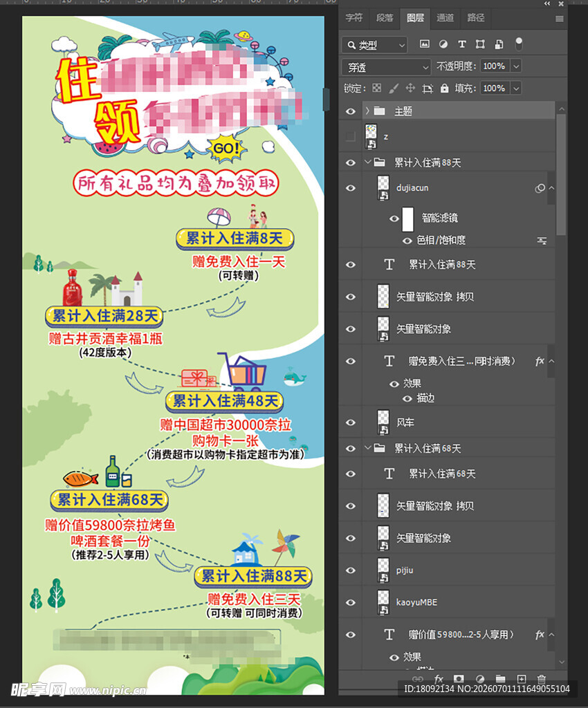Delete layer trash icon
The image size is (588, 708).
pyautogui.click(x=542, y=679)
